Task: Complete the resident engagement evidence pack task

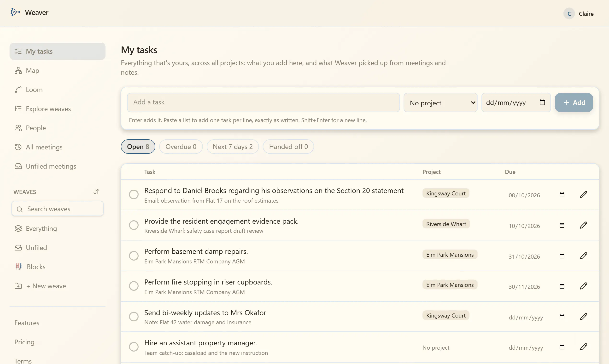Action: pyautogui.click(x=134, y=225)
